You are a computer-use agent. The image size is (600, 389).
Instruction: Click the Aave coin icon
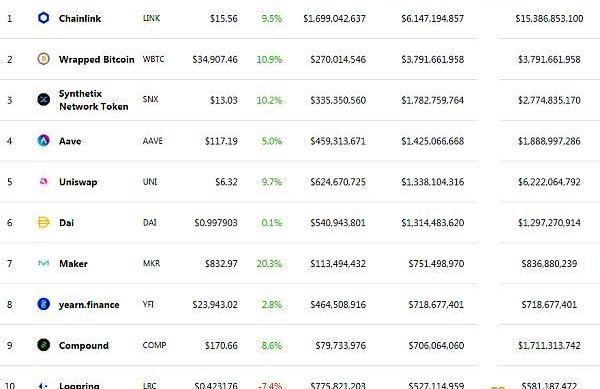click(44, 140)
